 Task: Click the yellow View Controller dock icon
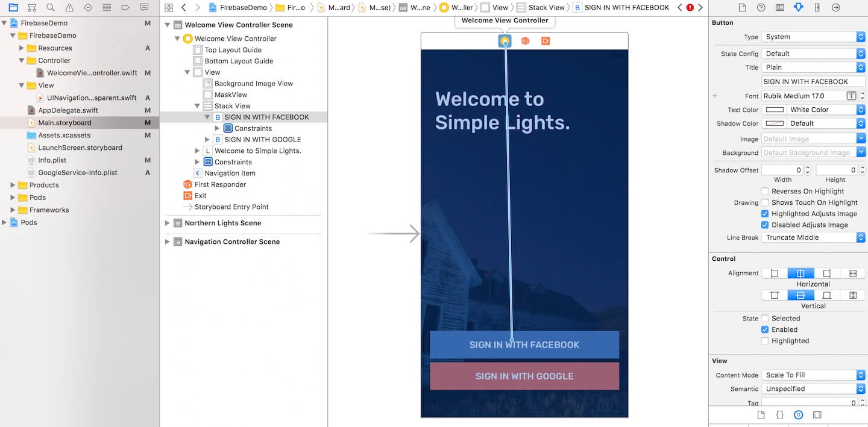point(505,41)
